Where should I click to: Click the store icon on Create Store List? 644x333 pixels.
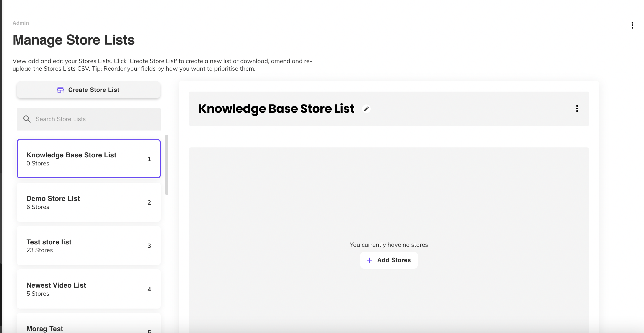point(60,90)
